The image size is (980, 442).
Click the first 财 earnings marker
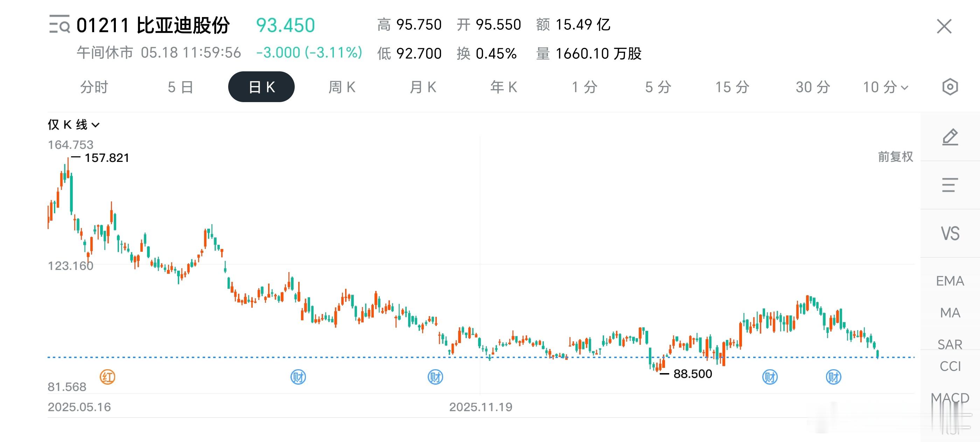(x=298, y=377)
